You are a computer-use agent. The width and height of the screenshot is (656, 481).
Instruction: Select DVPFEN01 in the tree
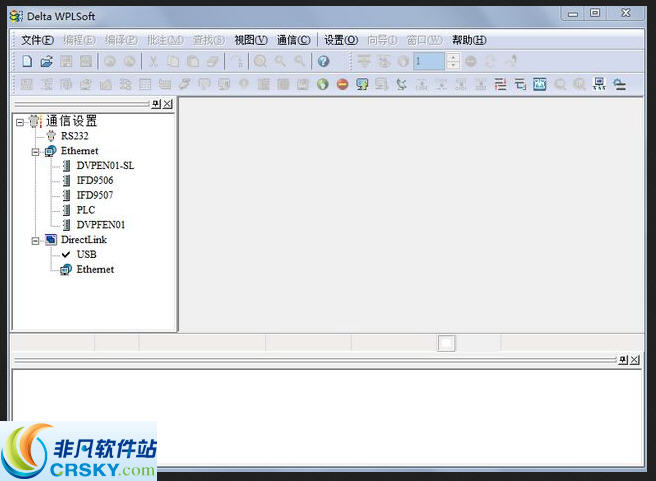pyautogui.click(x=101, y=225)
